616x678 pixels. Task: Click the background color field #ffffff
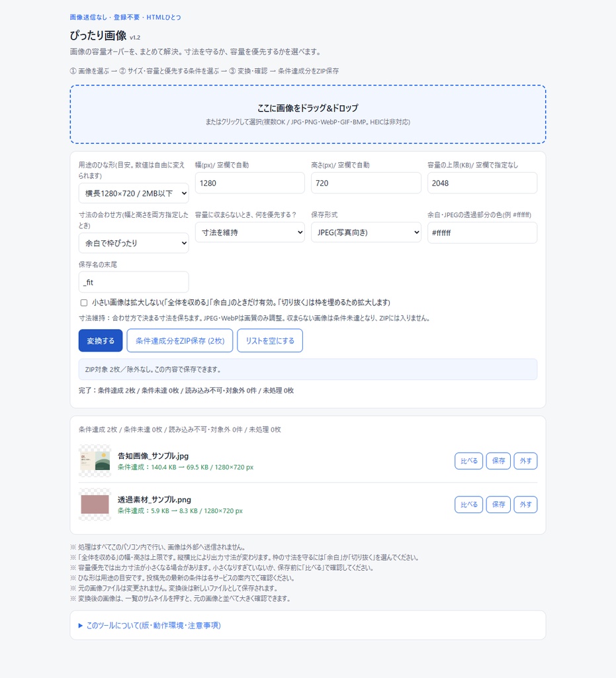[x=482, y=232]
